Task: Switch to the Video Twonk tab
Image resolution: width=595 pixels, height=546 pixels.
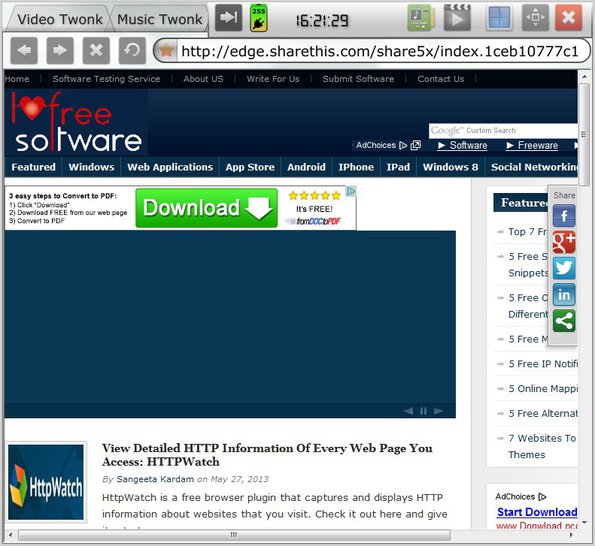Action: pyautogui.click(x=60, y=19)
